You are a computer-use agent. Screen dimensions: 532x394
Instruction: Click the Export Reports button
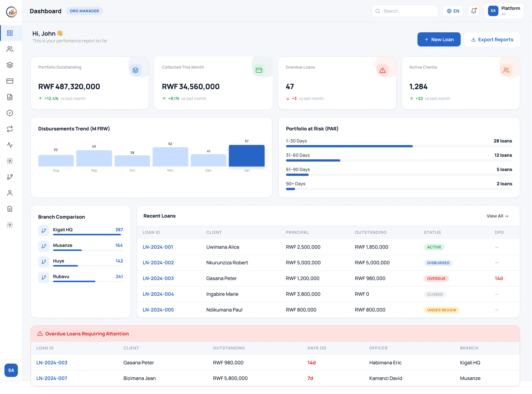[492, 39]
